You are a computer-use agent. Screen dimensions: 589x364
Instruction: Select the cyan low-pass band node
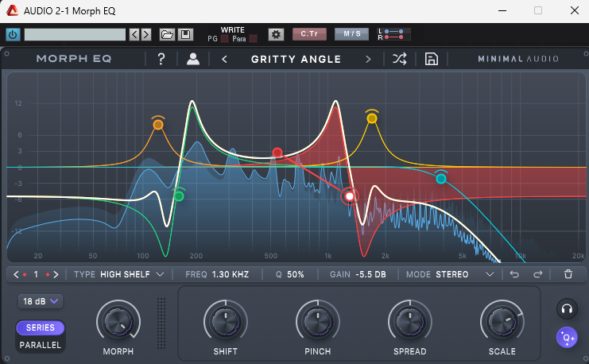point(441,179)
